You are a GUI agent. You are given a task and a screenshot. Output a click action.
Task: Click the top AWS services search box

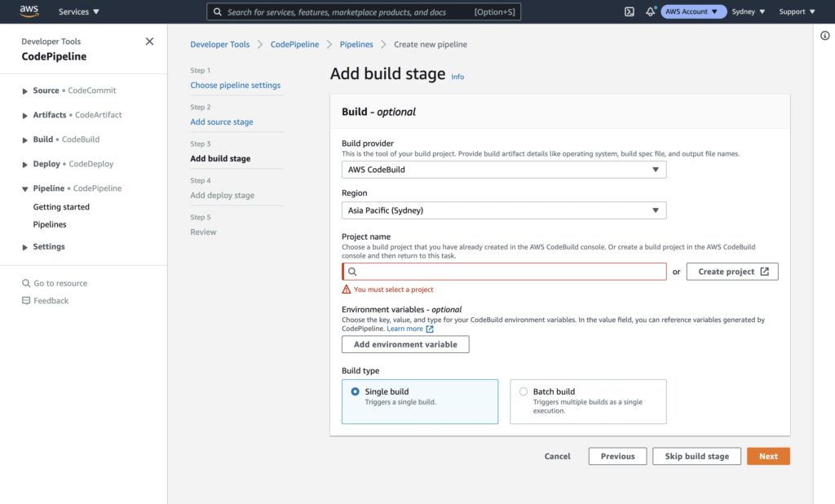pos(364,11)
